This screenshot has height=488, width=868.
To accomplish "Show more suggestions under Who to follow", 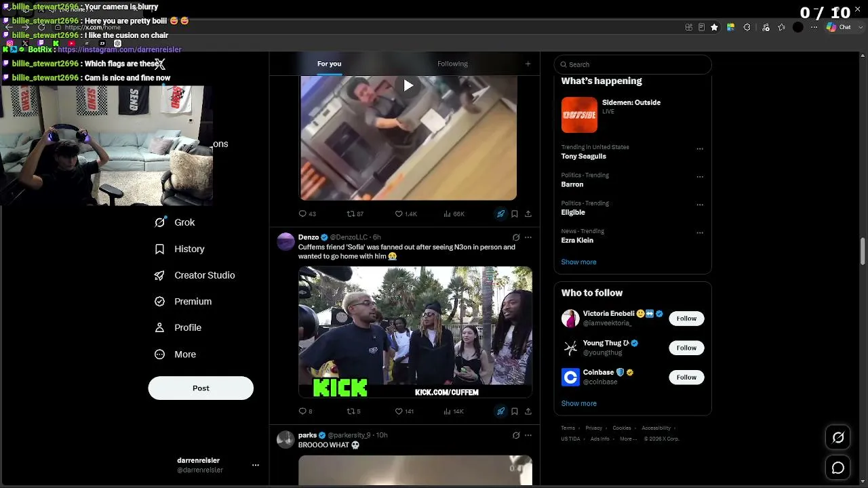I will click(x=578, y=403).
